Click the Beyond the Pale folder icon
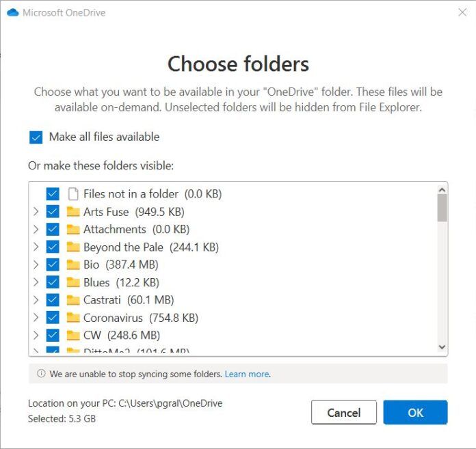Screen dimensions: 476x449 click(73, 247)
